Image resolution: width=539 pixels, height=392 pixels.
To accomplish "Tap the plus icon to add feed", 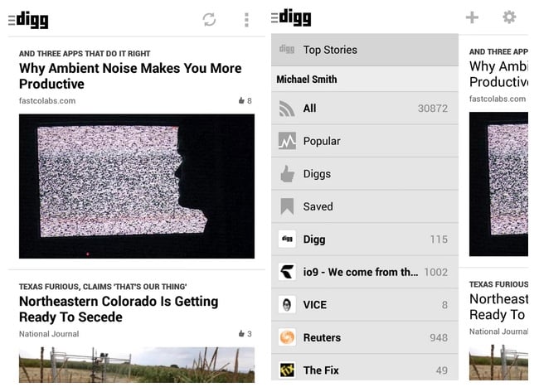I will pyautogui.click(x=472, y=17).
